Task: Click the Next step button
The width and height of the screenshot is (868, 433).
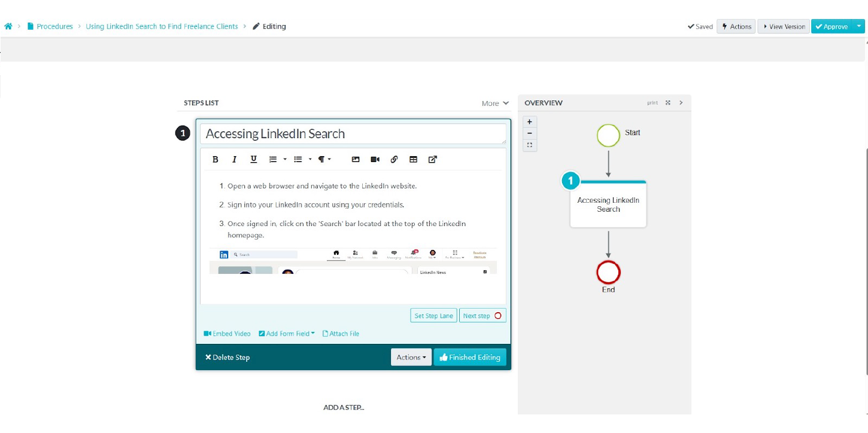Action: point(482,316)
